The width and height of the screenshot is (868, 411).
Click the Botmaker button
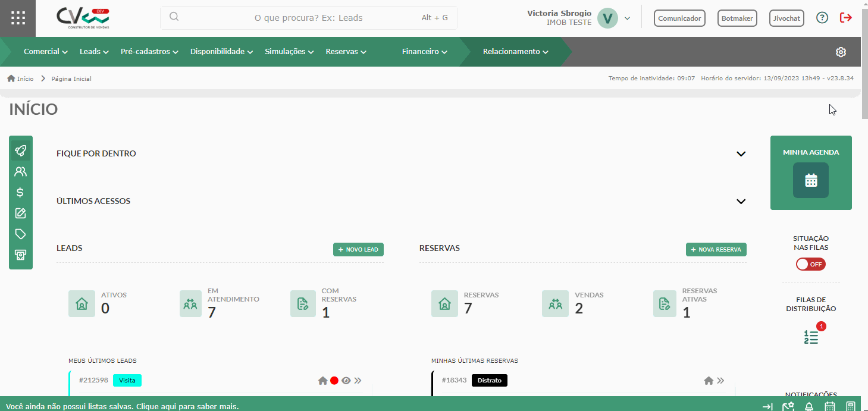[737, 18]
